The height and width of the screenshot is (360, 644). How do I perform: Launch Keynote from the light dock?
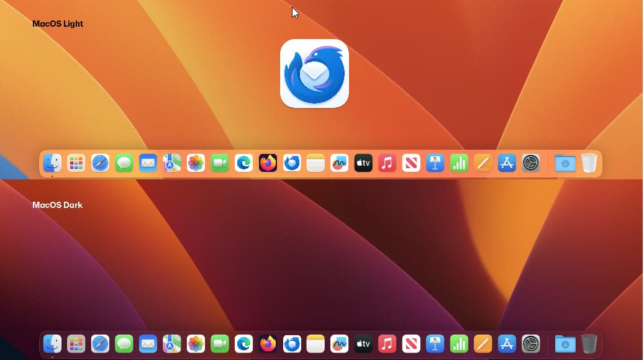435,163
